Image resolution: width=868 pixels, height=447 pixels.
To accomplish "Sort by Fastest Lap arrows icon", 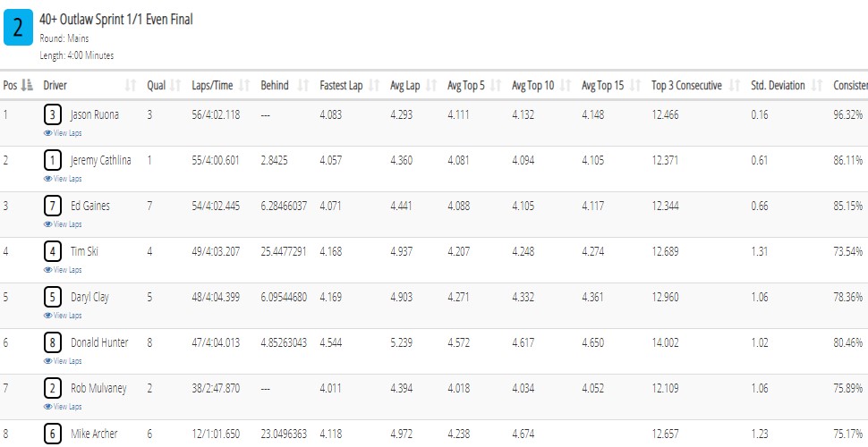I will [x=374, y=86].
